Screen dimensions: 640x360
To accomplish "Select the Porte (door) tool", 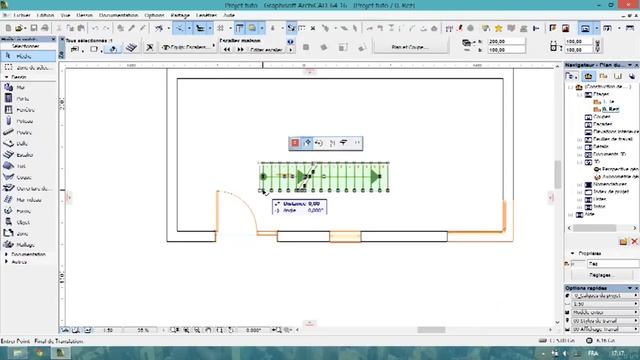I will pos(28,99).
